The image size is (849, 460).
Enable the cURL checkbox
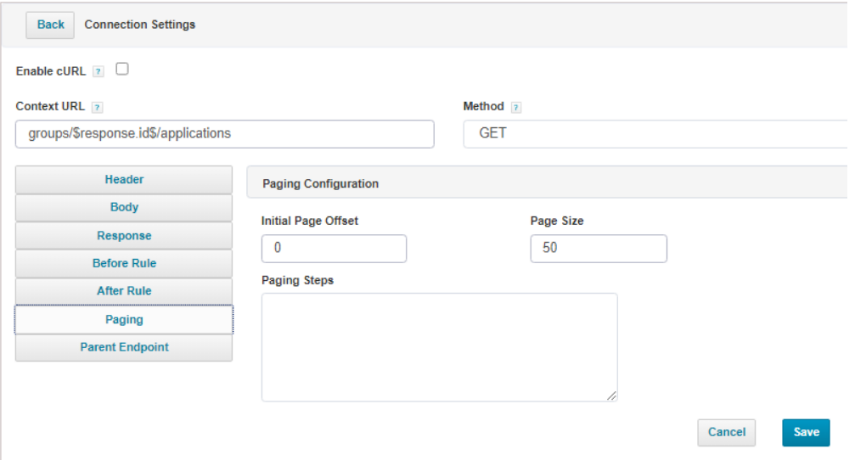pos(122,70)
